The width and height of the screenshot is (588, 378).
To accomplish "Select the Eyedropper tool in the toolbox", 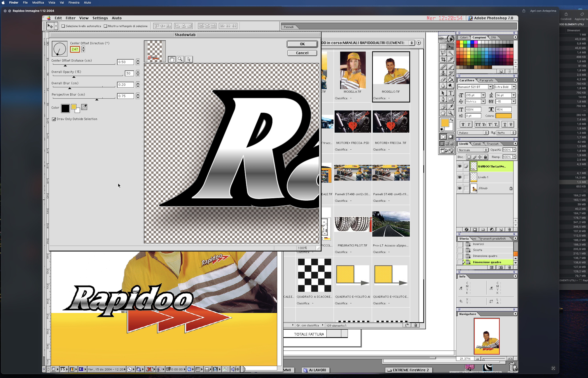I will point(451,107).
